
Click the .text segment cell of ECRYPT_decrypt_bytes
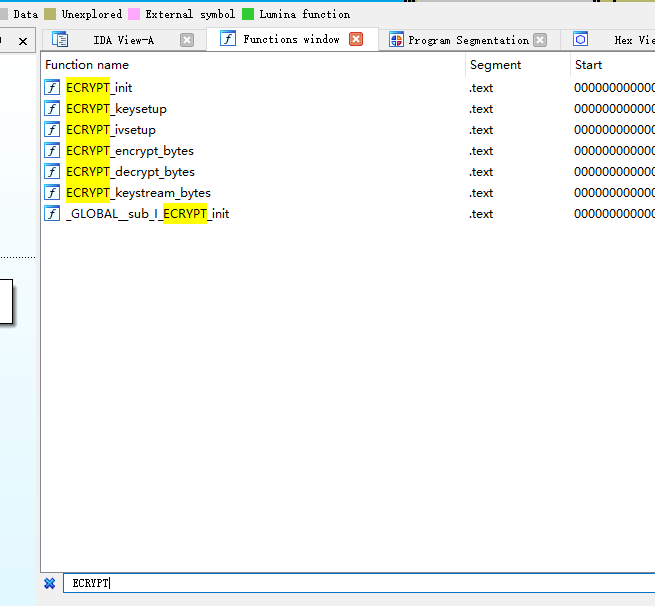click(x=481, y=172)
